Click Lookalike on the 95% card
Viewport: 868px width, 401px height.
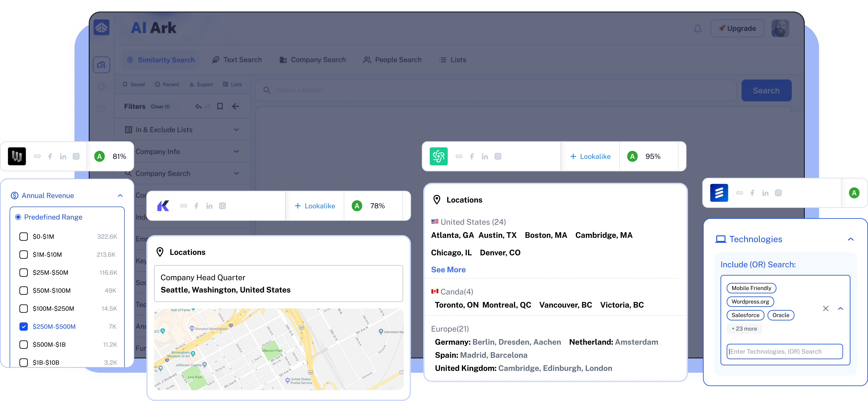pos(590,157)
